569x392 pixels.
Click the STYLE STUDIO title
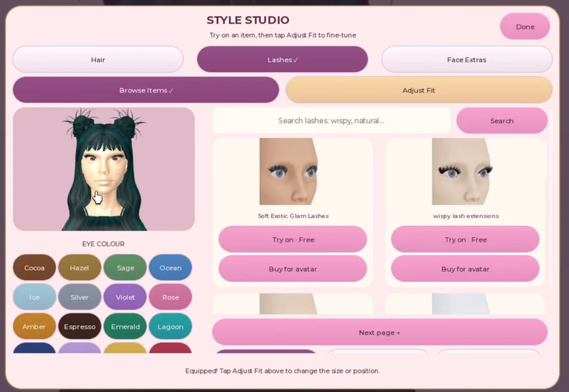[248, 20]
